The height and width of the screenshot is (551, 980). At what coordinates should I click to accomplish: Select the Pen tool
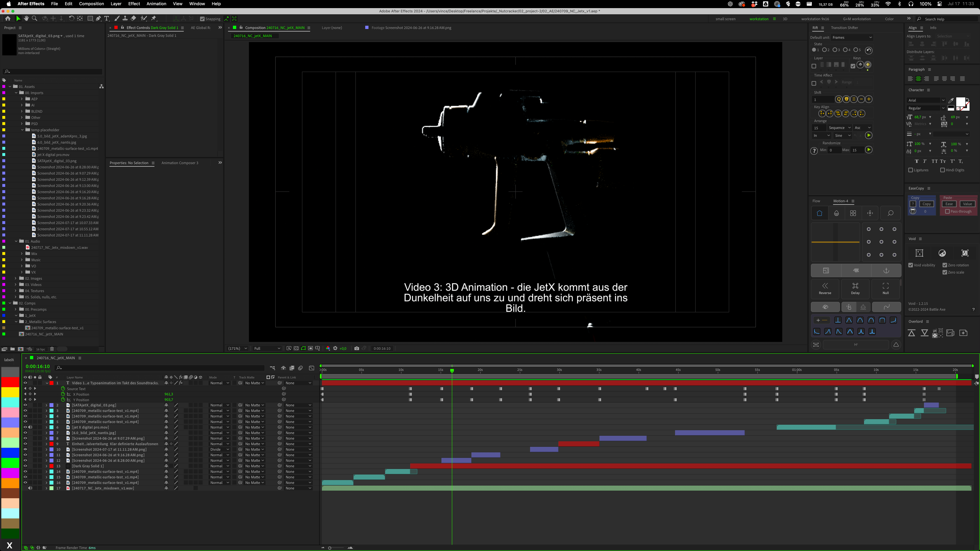pos(98,18)
